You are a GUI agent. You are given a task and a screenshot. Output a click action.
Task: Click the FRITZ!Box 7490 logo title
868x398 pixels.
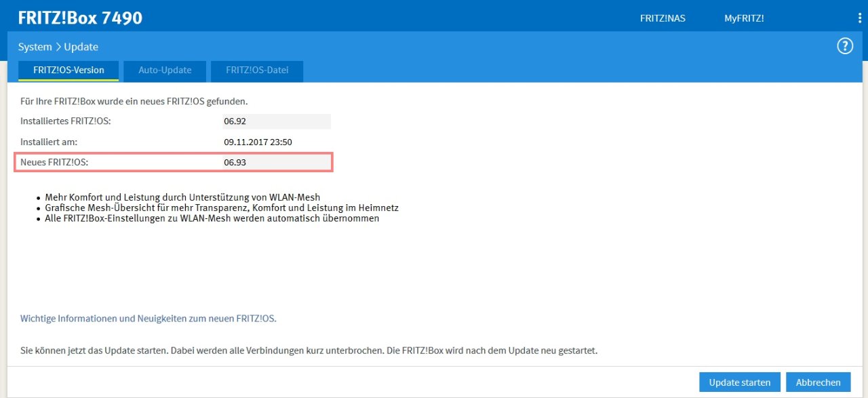tap(80, 18)
